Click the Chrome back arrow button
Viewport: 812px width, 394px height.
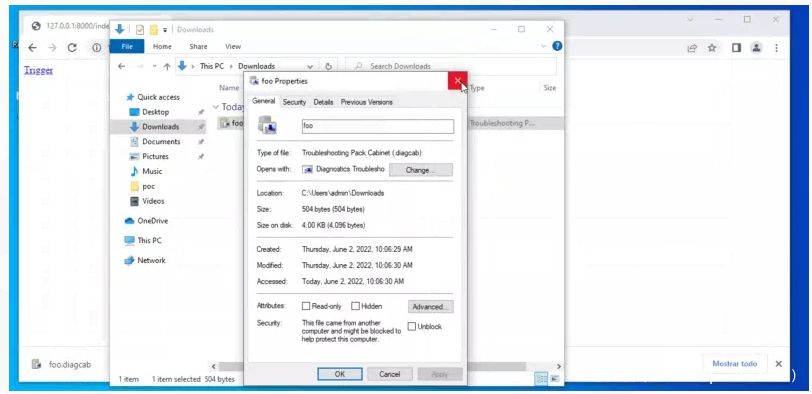[32, 48]
